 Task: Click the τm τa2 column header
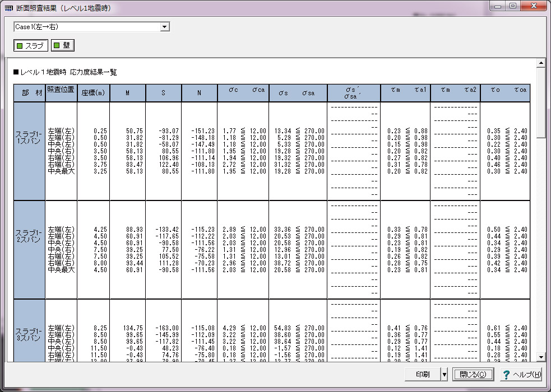pos(455,93)
